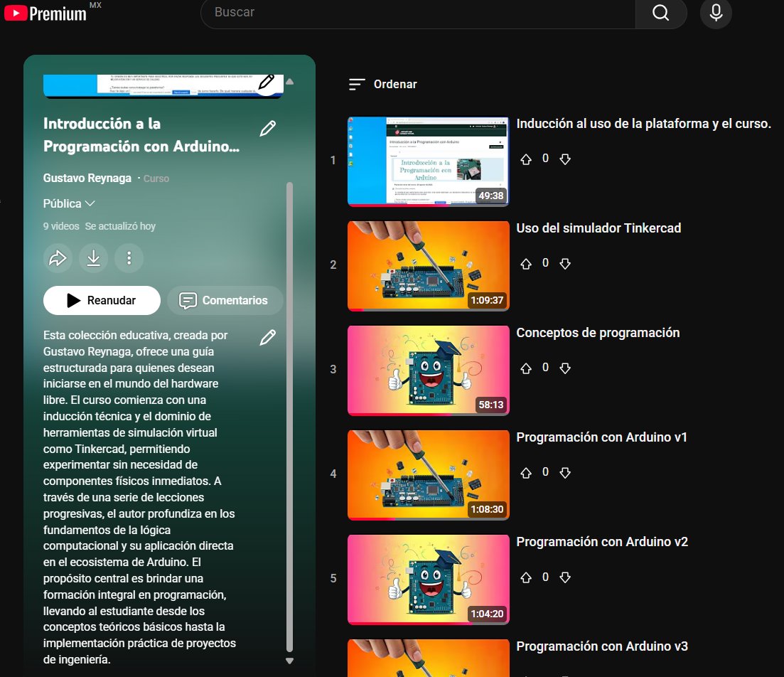Open the 1:08:30 Arduino v1 thumbnail
Viewport: 784px width, 677px height.
(429, 475)
